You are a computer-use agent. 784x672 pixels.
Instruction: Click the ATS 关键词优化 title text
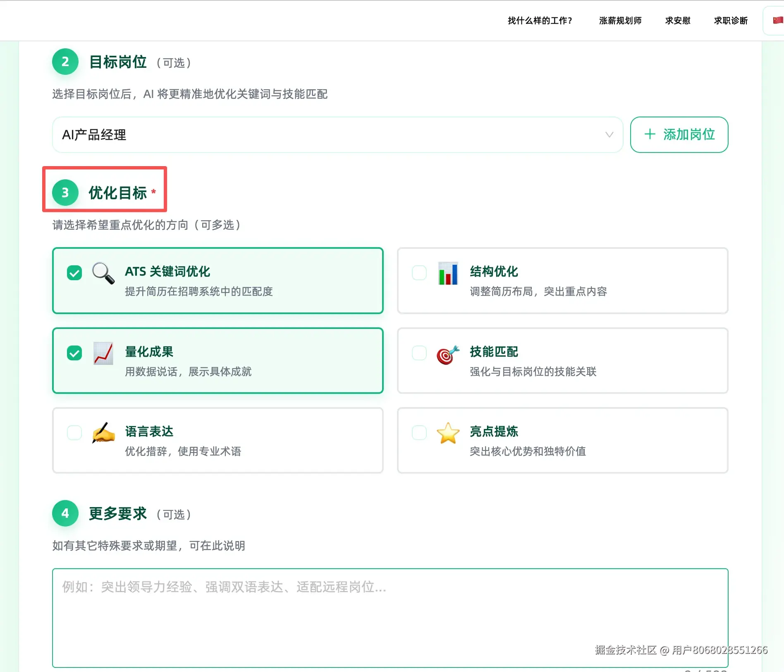coord(167,272)
